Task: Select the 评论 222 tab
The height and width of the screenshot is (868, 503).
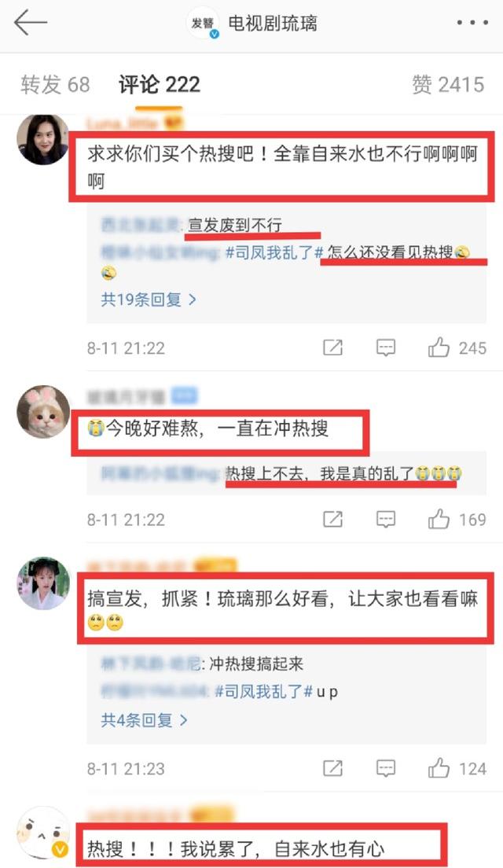Action: click(160, 85)
